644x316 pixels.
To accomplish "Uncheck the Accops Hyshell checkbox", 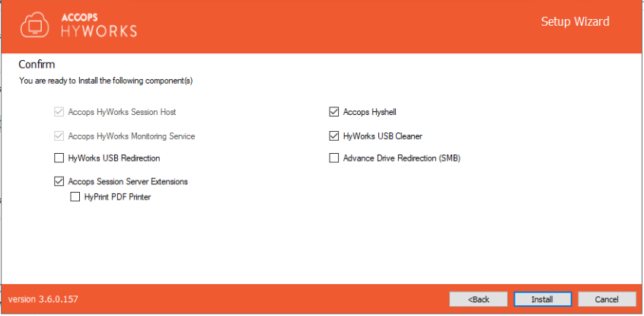I will (x=333, y=112).
